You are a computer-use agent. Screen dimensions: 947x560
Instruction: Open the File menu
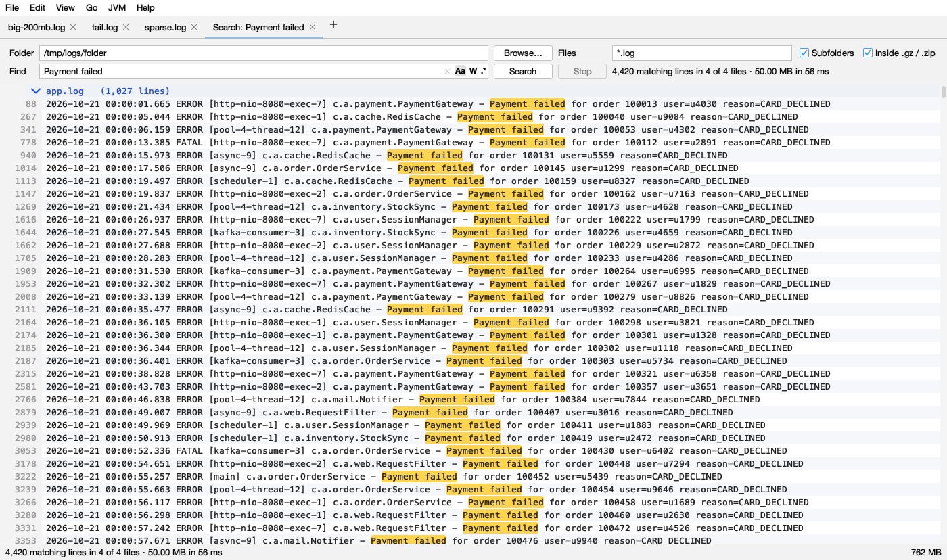click(12, 7)
